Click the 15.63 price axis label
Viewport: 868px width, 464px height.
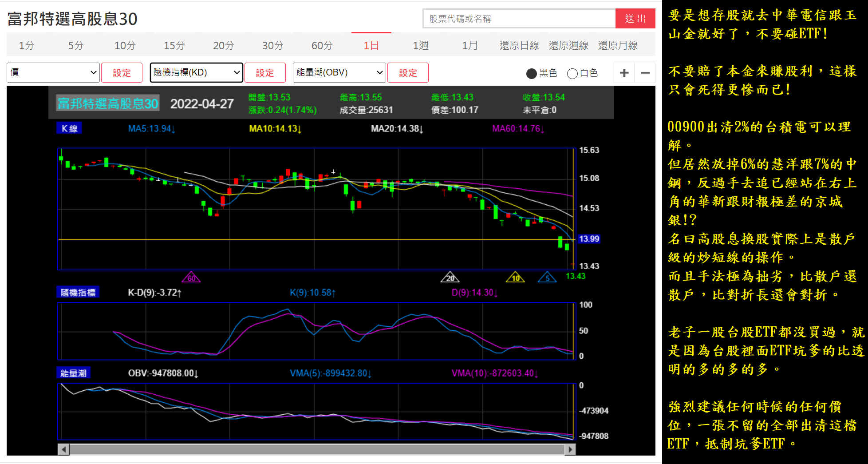[x=589, y=150]
